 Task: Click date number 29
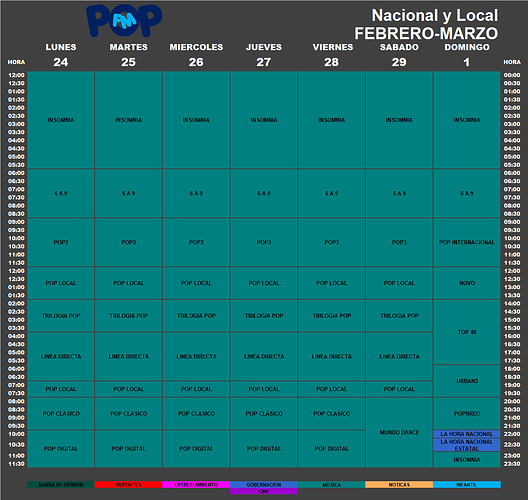point(399,62)
